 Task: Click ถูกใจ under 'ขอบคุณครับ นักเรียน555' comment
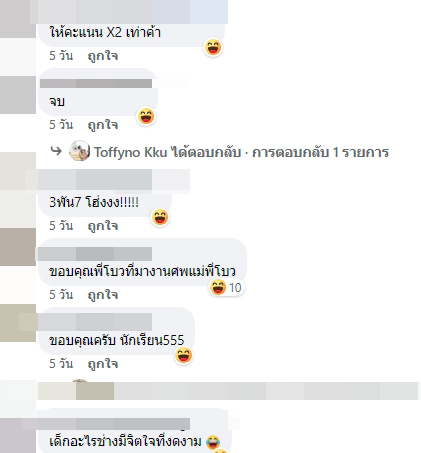(x=103, y=363)
